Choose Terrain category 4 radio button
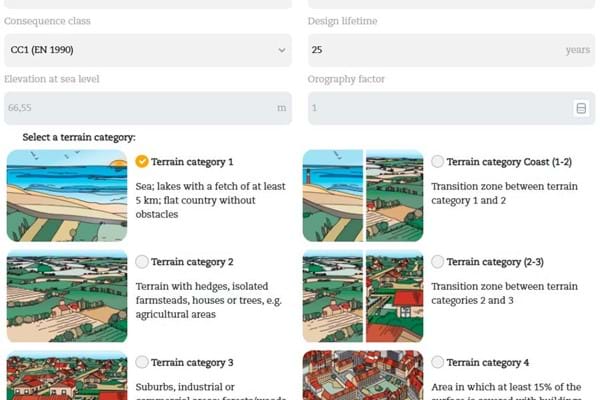This screenshot has width=600, height=400. click(437, 362)
